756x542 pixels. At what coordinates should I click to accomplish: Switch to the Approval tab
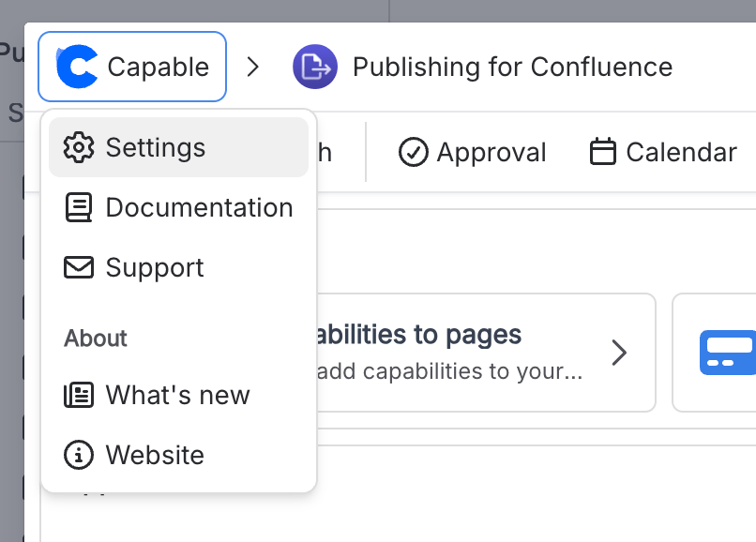pos(491,152)
